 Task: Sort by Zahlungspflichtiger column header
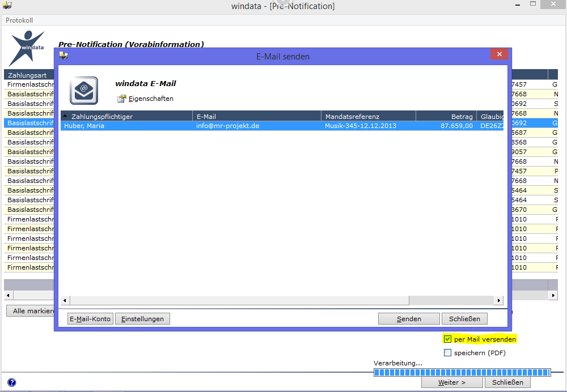coord(126,116)
